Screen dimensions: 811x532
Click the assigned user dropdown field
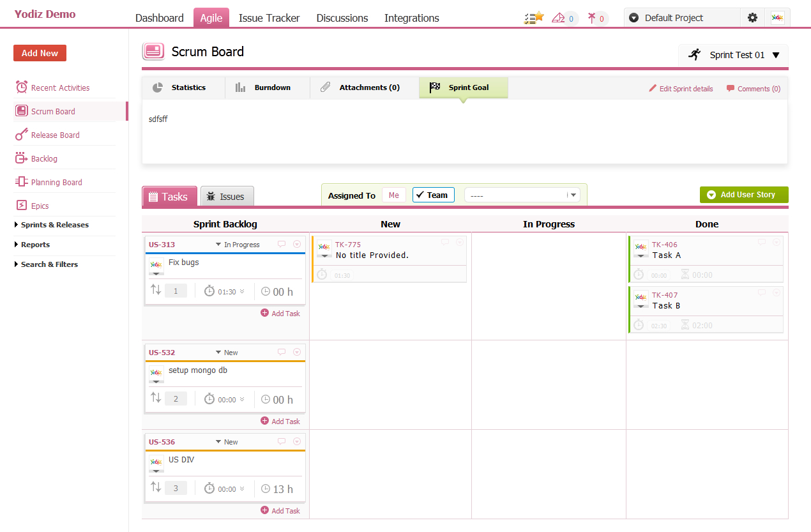pyautogui.click(x=522, y=195)
